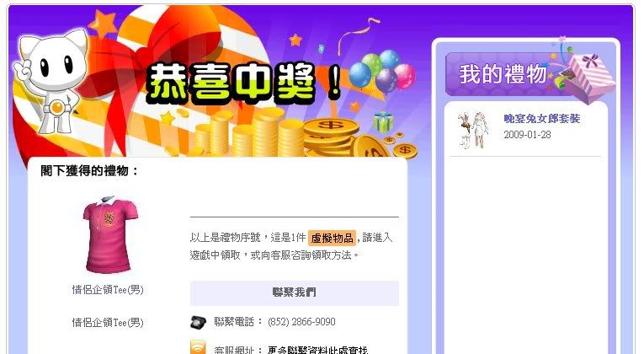Click the bunny girl outfit thumbnail
The image size is (644, 354).
(x=473, y=130)
